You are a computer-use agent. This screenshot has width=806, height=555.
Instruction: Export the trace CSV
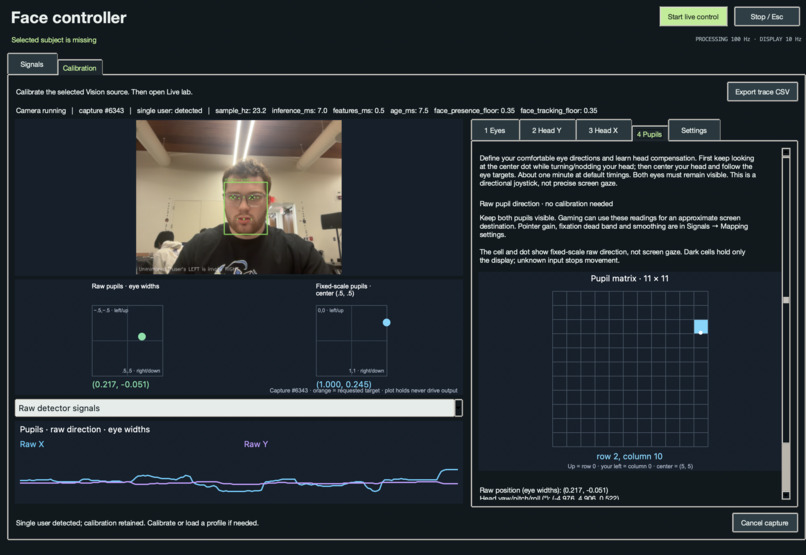point(762,92)
